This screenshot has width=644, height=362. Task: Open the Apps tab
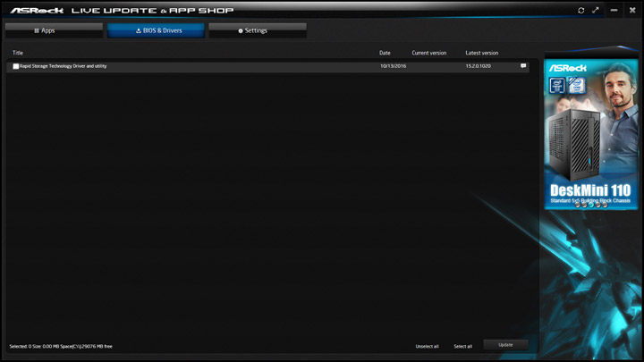pyautogui.click(x=54, y=30)
